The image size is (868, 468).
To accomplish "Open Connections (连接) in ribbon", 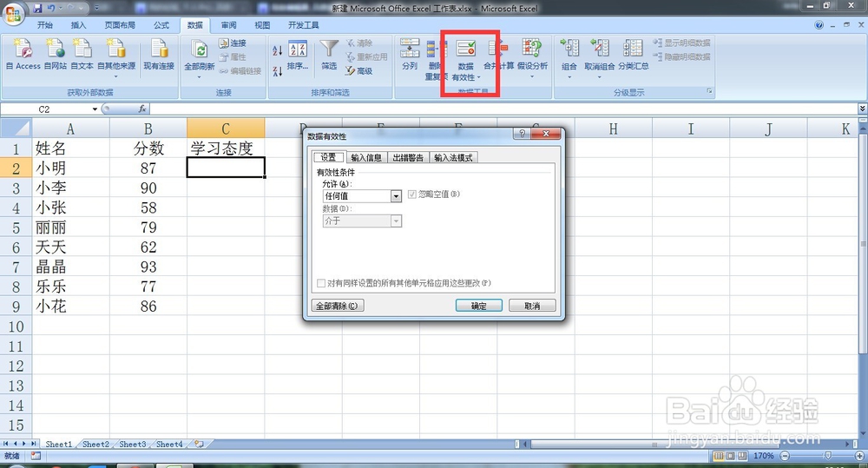I will [233, 43].
